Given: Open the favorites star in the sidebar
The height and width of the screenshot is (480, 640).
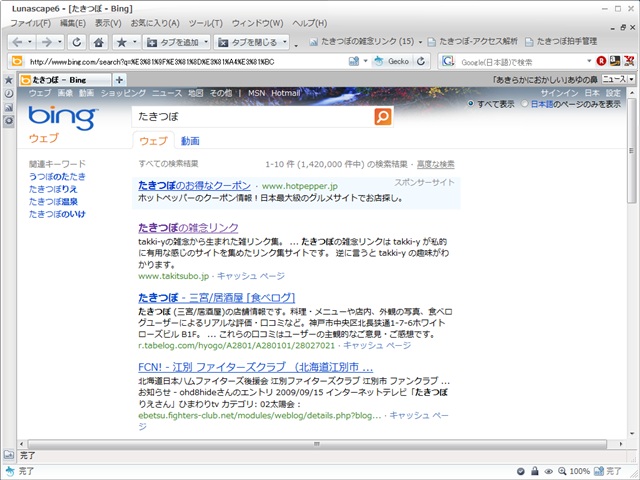Looking at the screenshot, I should [9, 79].
